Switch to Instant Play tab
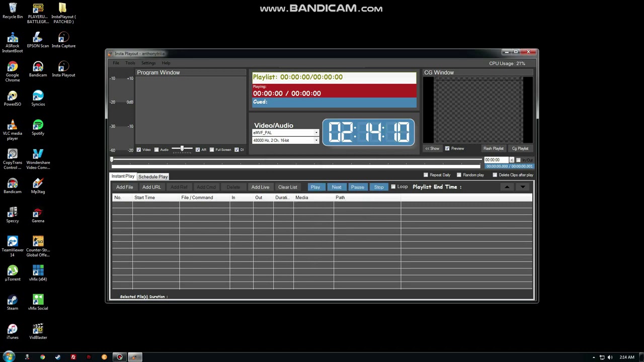 [123, 176]
